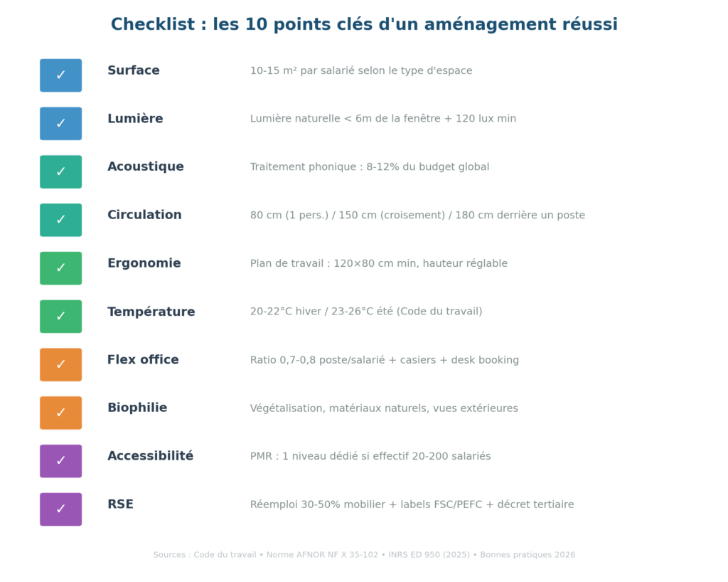This screenshot has height=582, width=728.
Task: Click the 10-15 m² par salarié description
Action: click(x=361, y=71)
